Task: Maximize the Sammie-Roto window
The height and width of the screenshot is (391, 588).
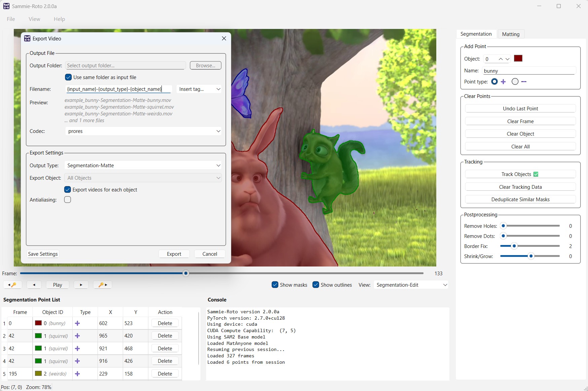Action: pos(559,6)
